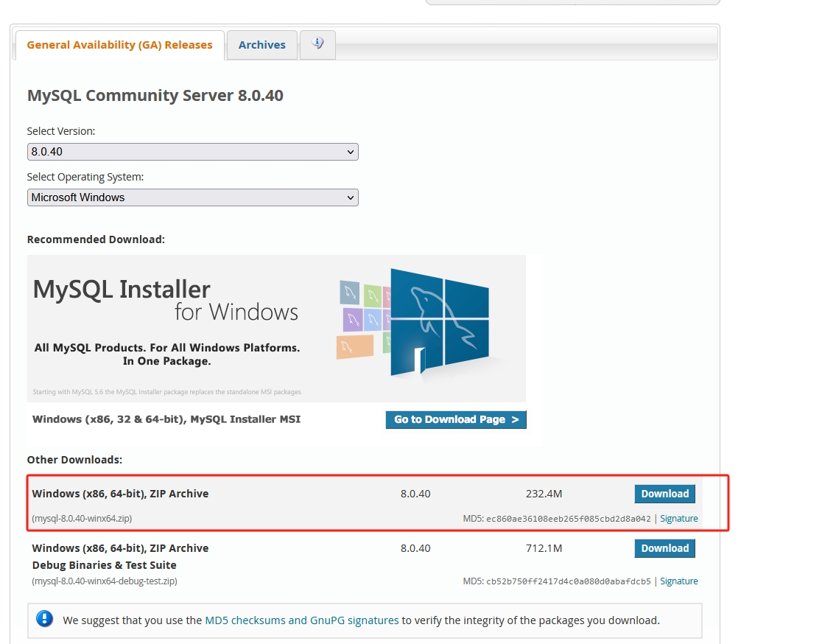This screenshot has height=644, width=836.
Task: Click the blue exclamation icon in the suggestion box
Action: point(45,620)
